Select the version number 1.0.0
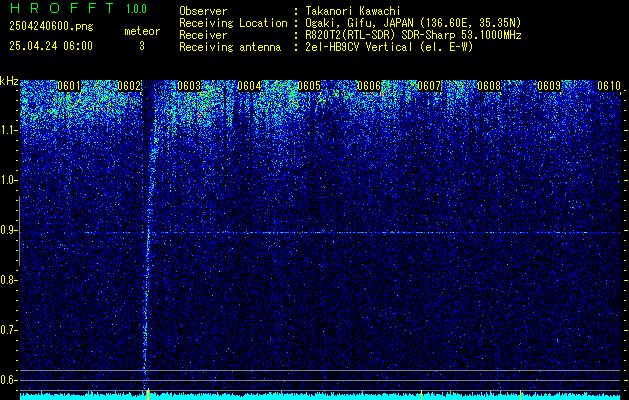 click(x=136, y=9)
